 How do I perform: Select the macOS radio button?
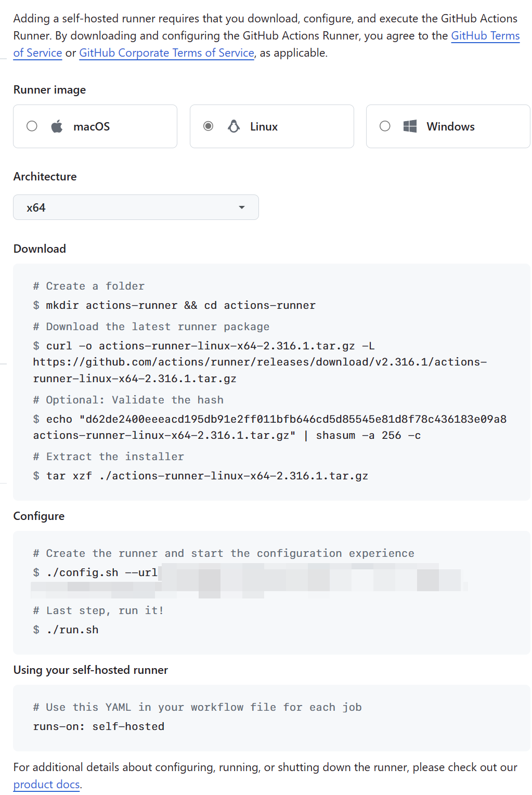pos(32,126)
